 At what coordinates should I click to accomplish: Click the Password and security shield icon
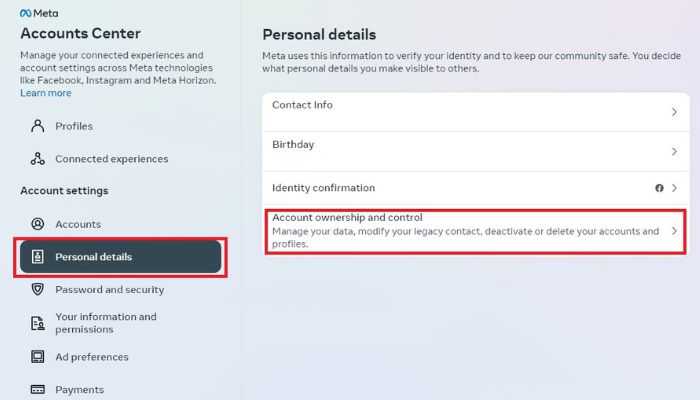tap(38, 290)
